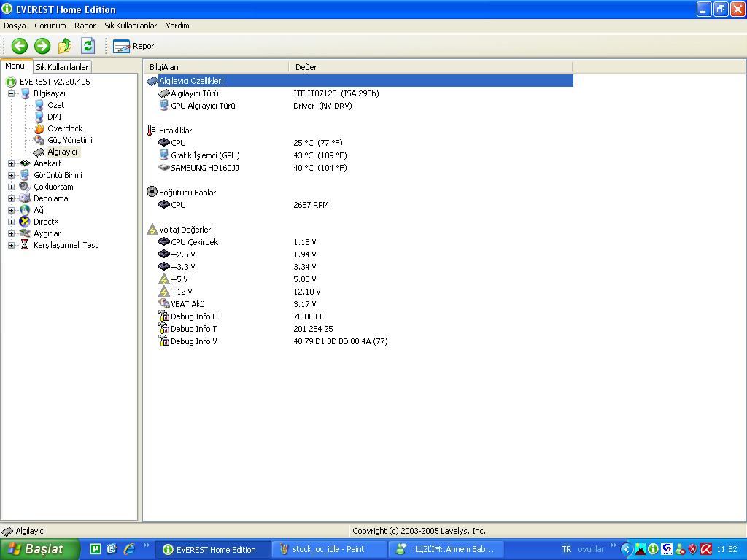Click the landscape picture icon in system tray
747x560 pixels.
640,549
